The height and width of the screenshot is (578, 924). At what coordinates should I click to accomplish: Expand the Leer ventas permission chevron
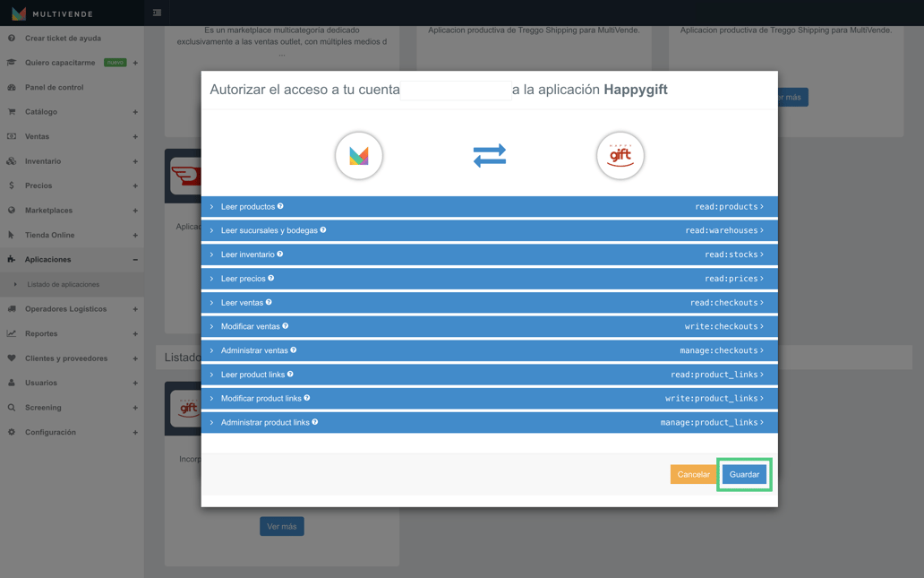211,303
